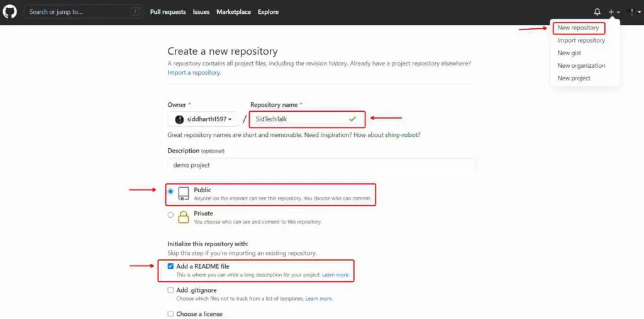Click the Initialize this repository with label

tap(208, 244)
